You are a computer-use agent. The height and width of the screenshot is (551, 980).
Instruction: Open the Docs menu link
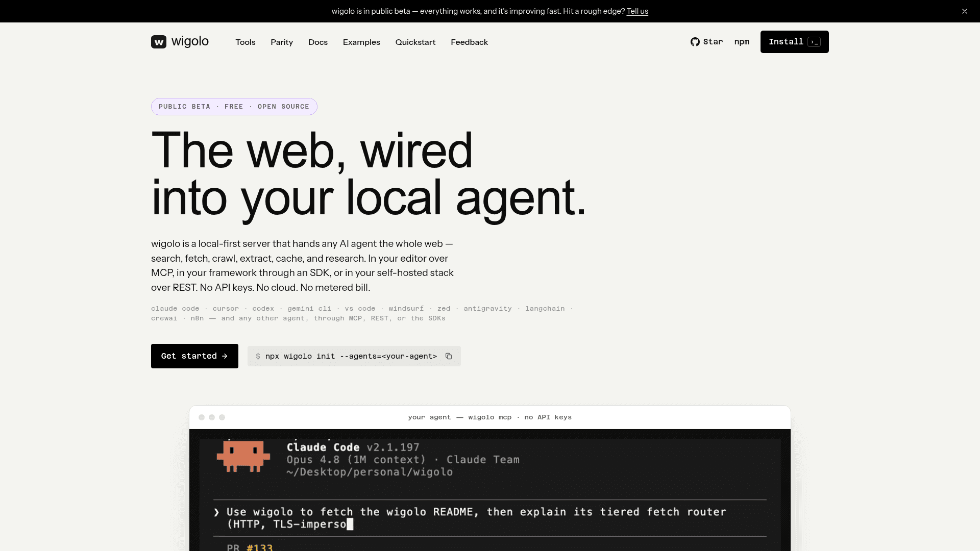(318, 42)
